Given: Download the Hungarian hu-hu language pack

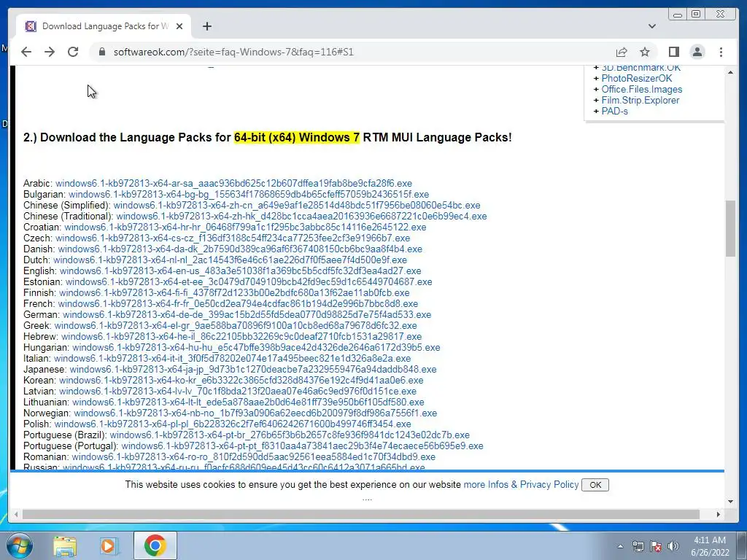Looking at the screenshot, I should tap(256, 348).
